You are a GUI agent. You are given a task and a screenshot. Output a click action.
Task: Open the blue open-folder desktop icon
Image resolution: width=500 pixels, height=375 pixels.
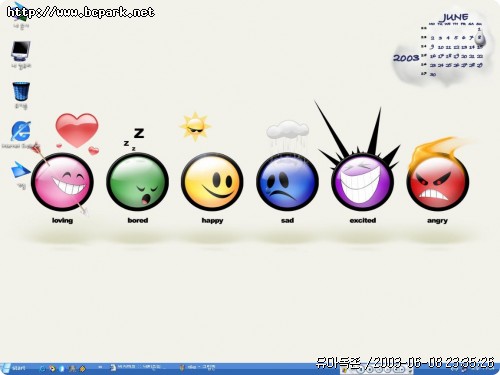click(x=21, y=170)
